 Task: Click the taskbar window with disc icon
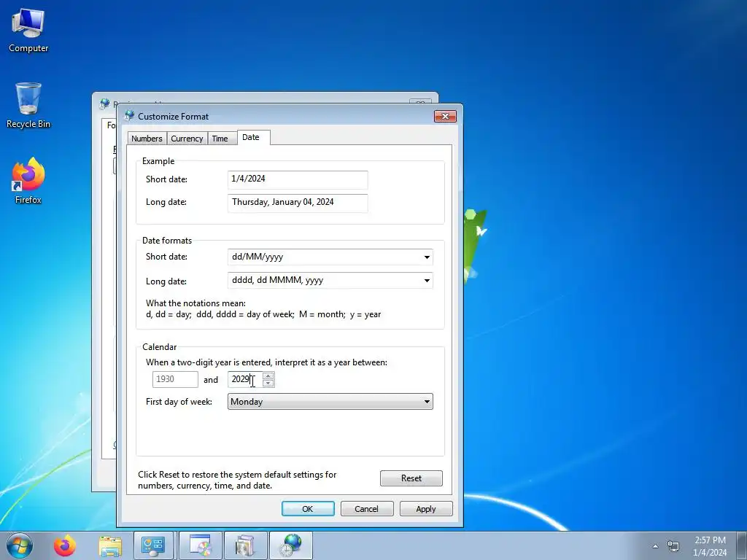(201, 545)
